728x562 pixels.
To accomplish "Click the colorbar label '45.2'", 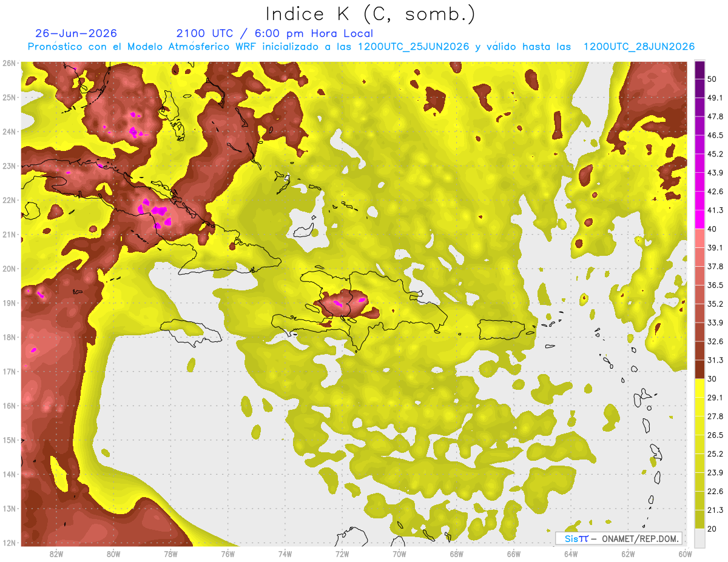I will (x=715, y=154).
